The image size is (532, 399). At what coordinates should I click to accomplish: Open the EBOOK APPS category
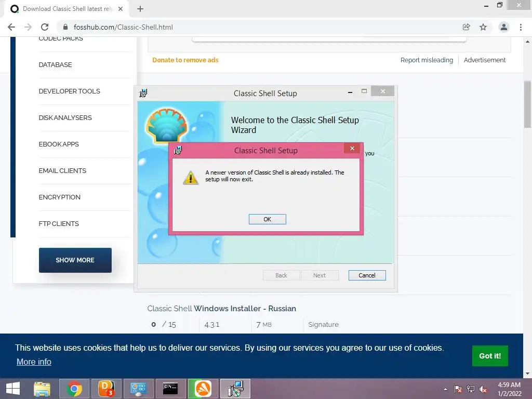pos(59,144)
